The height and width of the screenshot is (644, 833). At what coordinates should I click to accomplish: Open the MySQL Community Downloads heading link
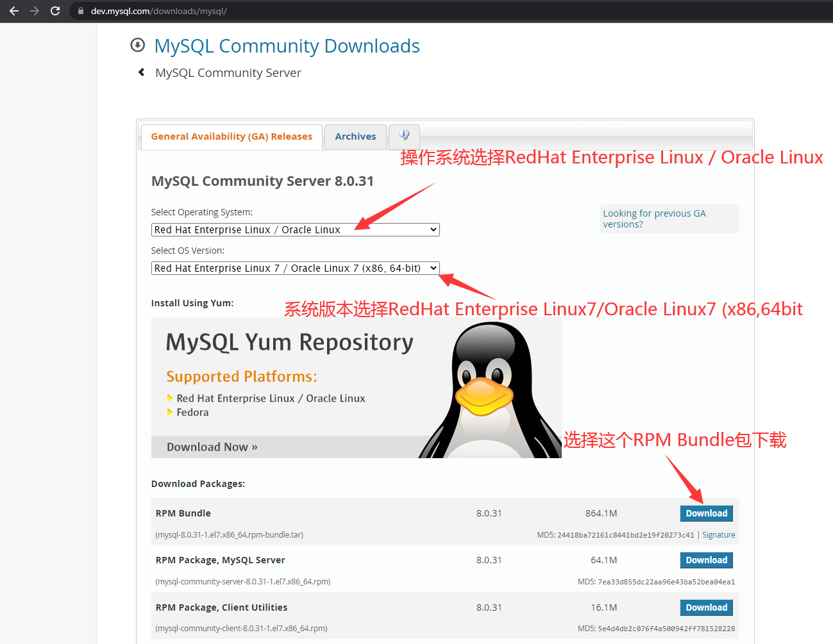pos(287,46)
